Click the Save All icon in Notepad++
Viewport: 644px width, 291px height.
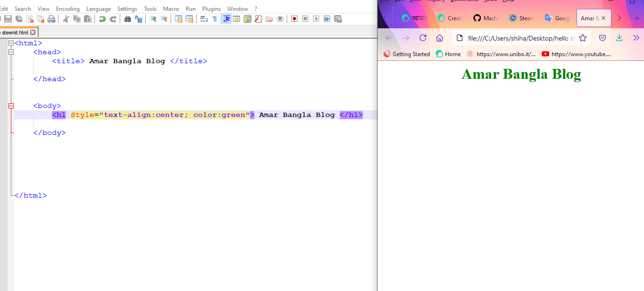tap(19, 19)
